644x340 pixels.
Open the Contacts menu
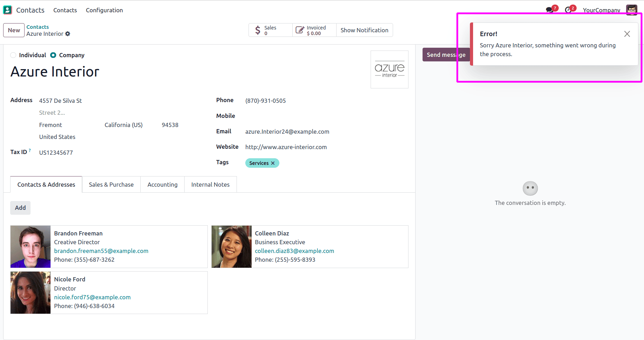coord(65,10)
